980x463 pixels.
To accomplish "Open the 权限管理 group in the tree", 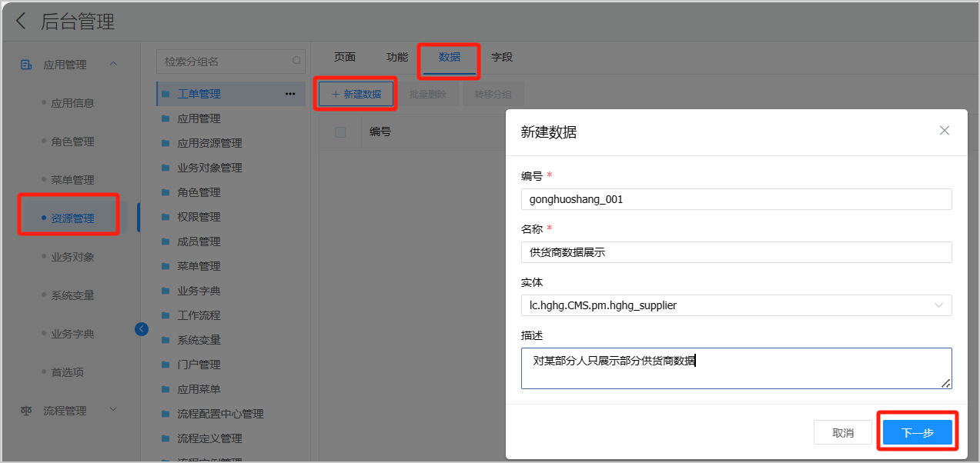I will point(199,217).
